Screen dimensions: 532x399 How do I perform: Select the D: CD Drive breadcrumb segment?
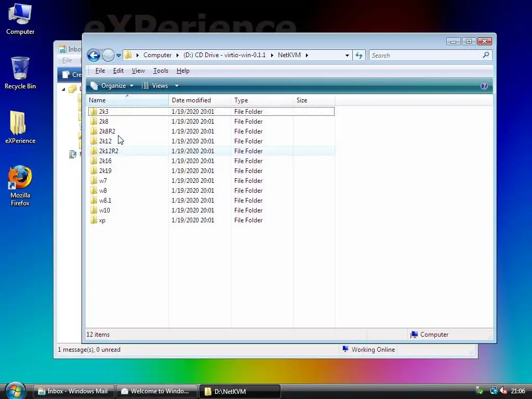(x=224, y=55)
